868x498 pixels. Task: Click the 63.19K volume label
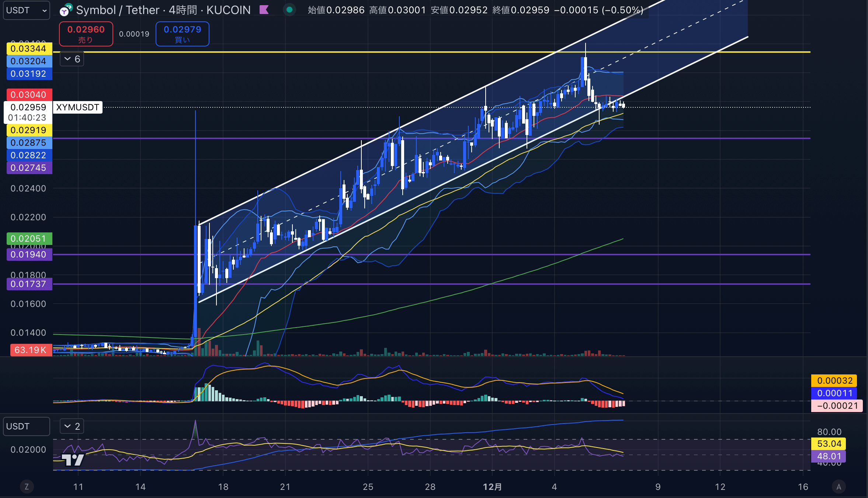(x=31, y=350)
